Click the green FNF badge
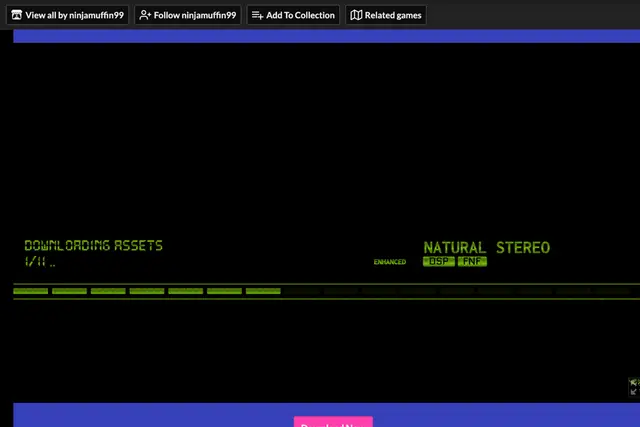This screenshot has height=427, width=640. [x=472, y=261]
